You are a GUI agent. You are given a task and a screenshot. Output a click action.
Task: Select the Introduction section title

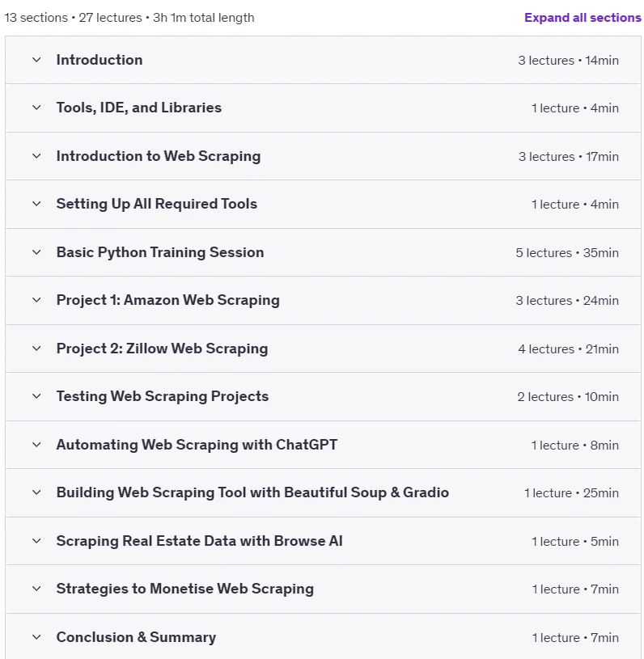100,60
